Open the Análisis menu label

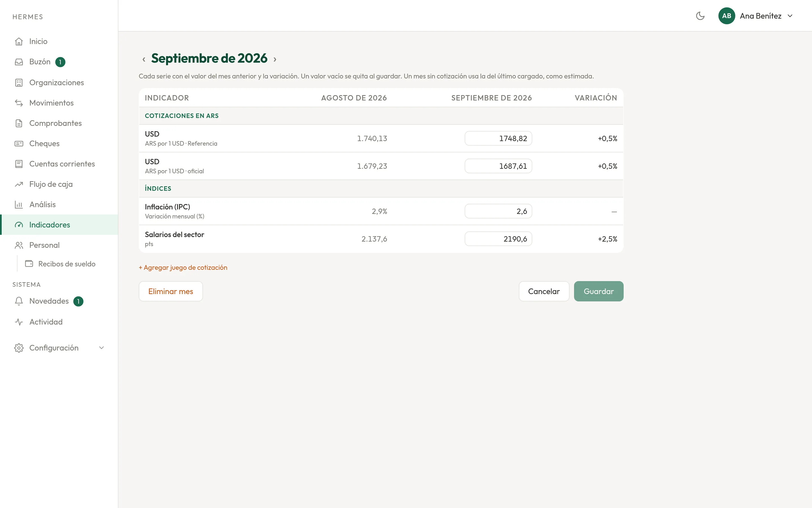click(x=42, y=205)
